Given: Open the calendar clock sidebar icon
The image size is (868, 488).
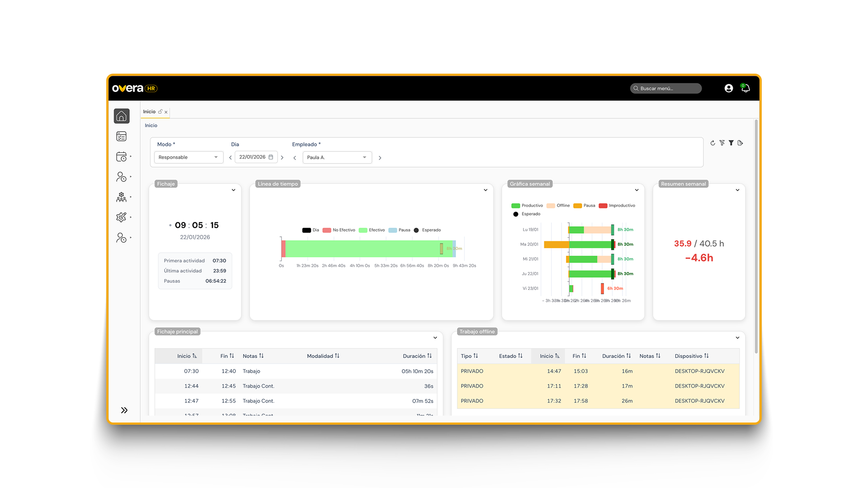Looking at the screenshot, I should [121, 157].
